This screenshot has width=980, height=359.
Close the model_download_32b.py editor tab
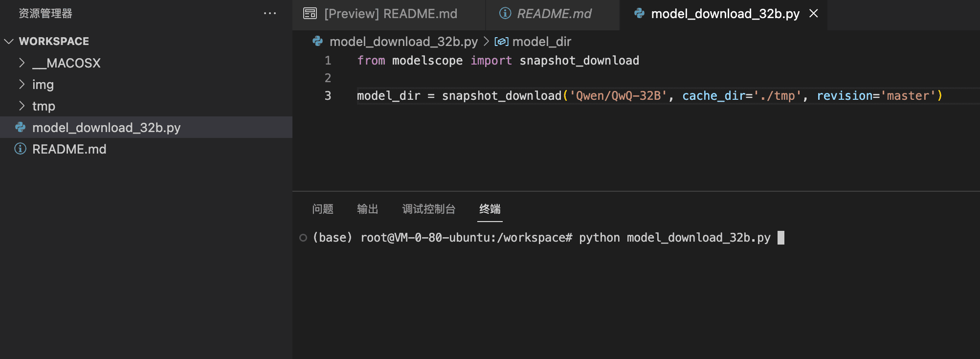pos(814,14)
